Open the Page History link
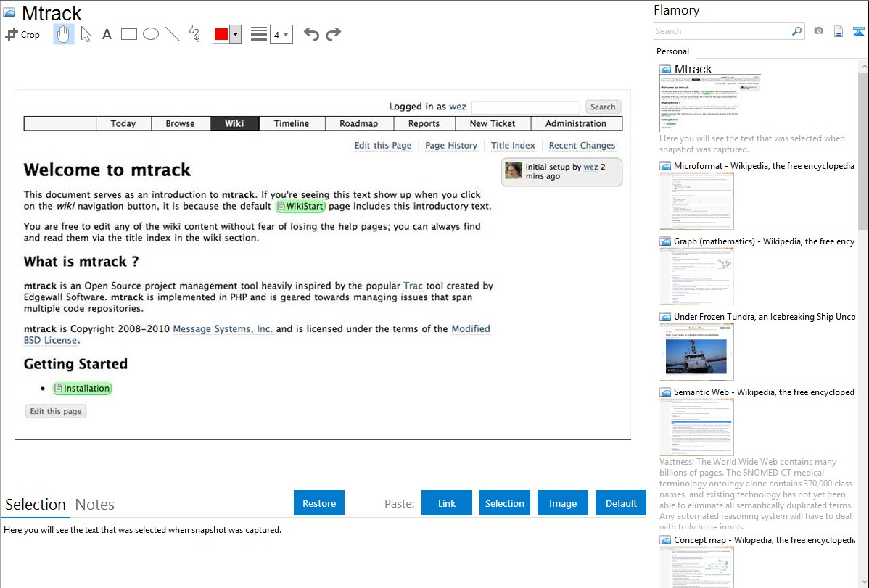869x588 pixels. [451, 146]
